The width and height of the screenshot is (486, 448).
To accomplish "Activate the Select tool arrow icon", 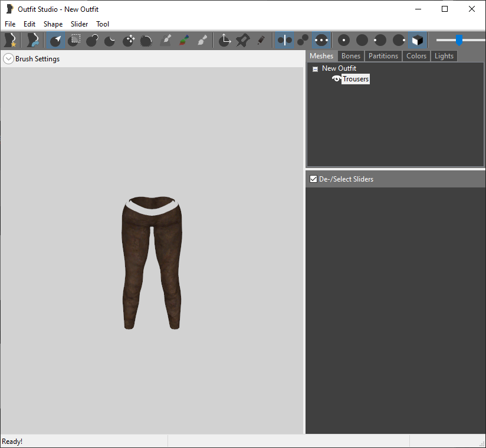I will tap(56, 40).
